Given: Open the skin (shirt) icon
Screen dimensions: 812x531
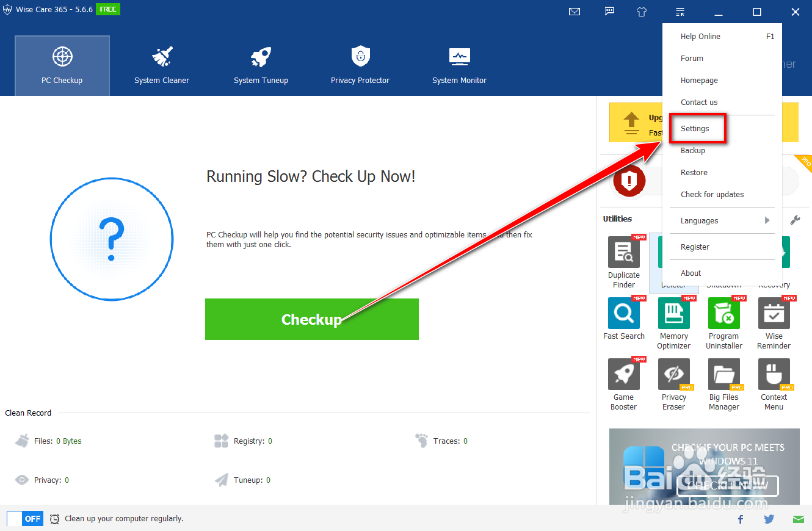Looking at the screenshot, I should [642, 12].
